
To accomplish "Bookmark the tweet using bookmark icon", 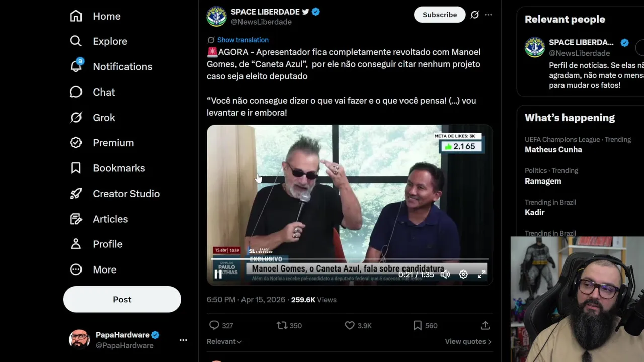I will coord(417,326).
